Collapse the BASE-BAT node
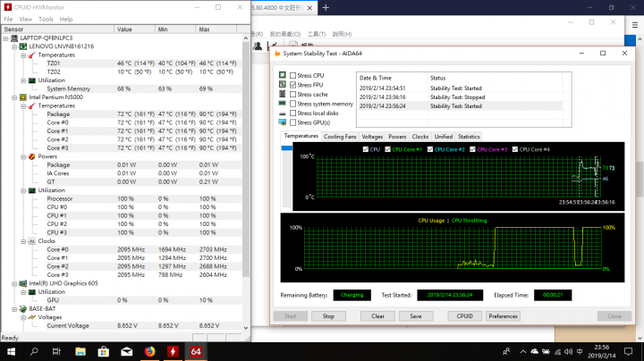 click(x=14, y=309)
